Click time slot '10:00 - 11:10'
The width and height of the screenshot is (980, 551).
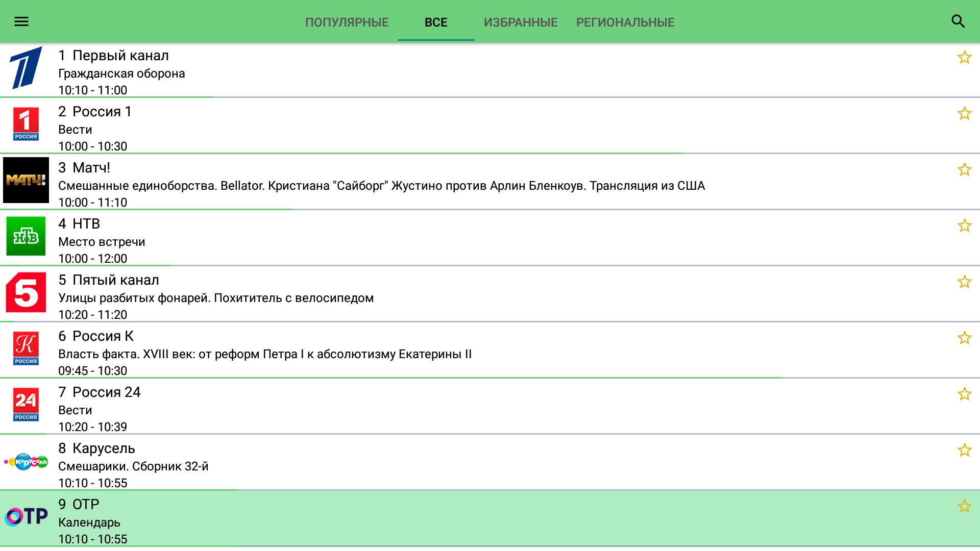click(92, 203)
